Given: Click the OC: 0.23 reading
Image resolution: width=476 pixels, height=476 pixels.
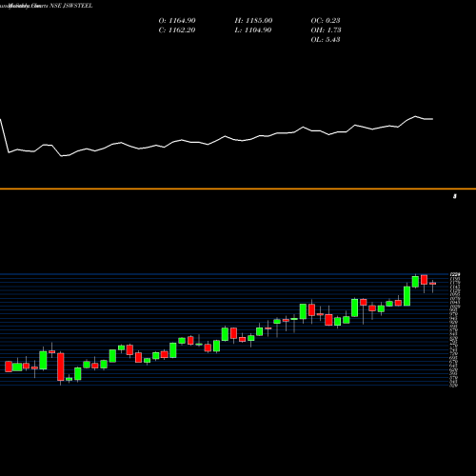Looking at the screenshot, I should [x=326, y=21].
